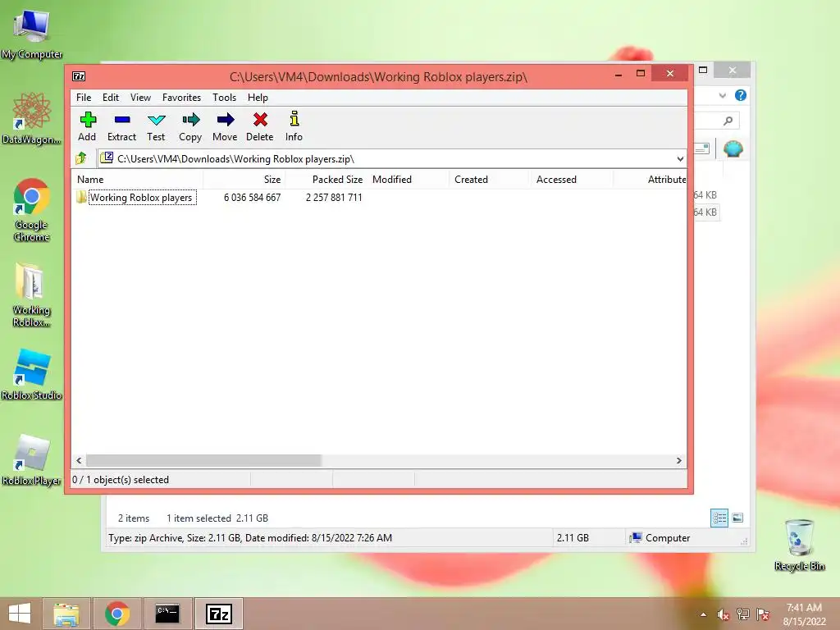Sort by Modified column header
This screenshot has height=630, width=840.
click(409, 180)
